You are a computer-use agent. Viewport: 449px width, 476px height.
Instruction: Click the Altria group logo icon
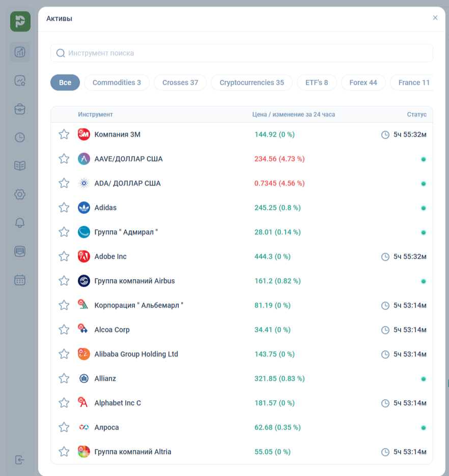click(84, 452)
